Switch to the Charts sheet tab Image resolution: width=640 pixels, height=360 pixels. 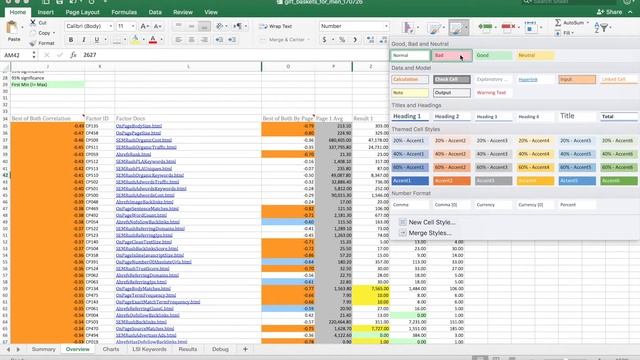(111, 349)
